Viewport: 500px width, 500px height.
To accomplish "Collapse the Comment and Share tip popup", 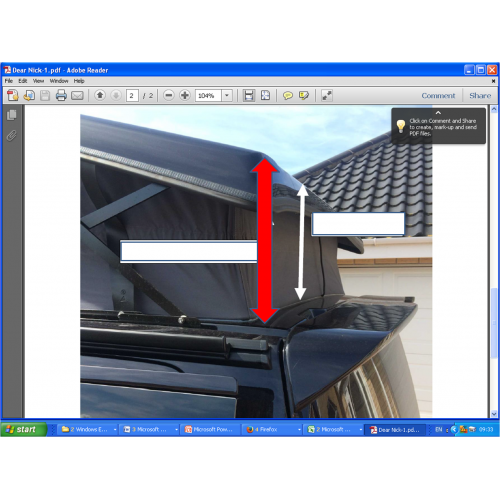I will (x=438, y=113).
